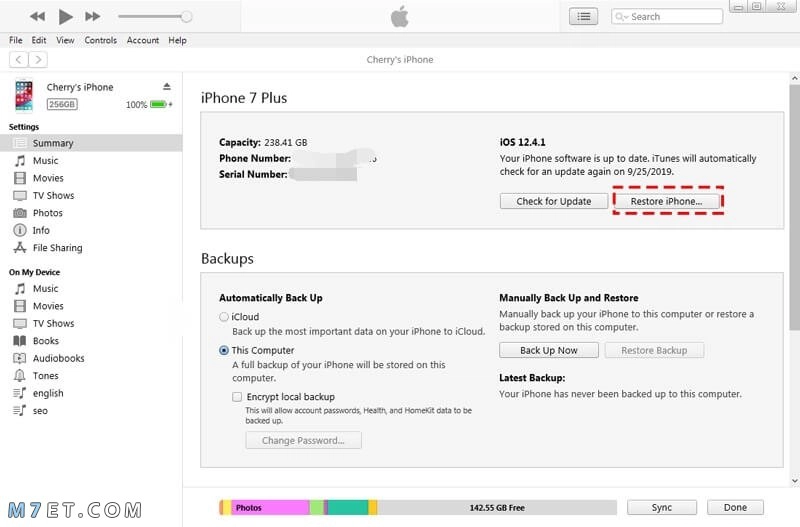Click the battery icon next to 100%
Image resolution: width=800 pixels, height=527 pixels.
point(159,105)
